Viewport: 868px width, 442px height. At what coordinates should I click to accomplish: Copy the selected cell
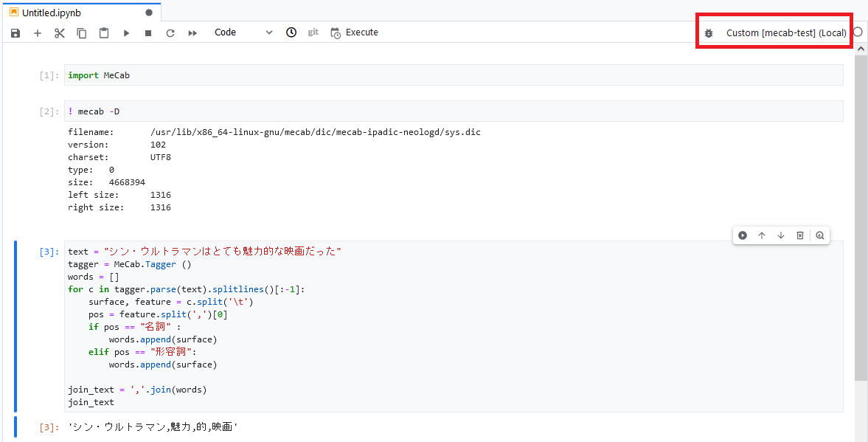(82, 33)
